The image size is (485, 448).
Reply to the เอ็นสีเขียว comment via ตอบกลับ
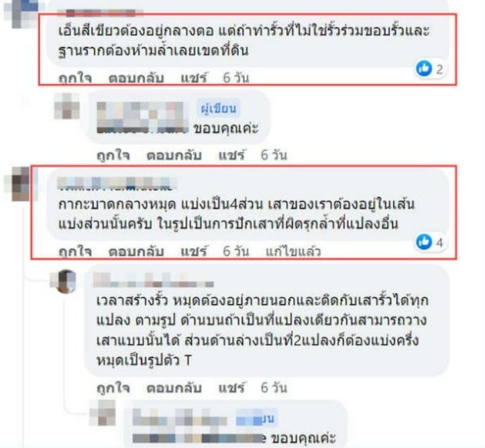coord(136,78)
